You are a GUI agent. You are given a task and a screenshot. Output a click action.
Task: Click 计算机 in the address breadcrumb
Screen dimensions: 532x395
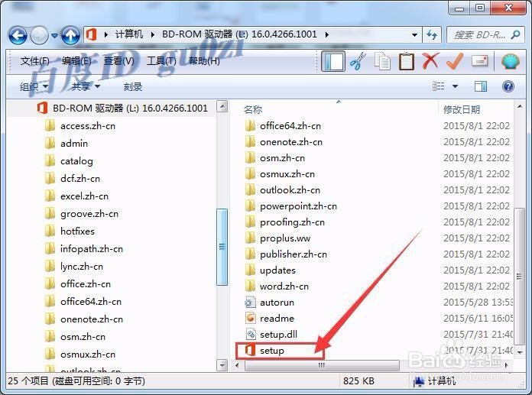(129, 34)
